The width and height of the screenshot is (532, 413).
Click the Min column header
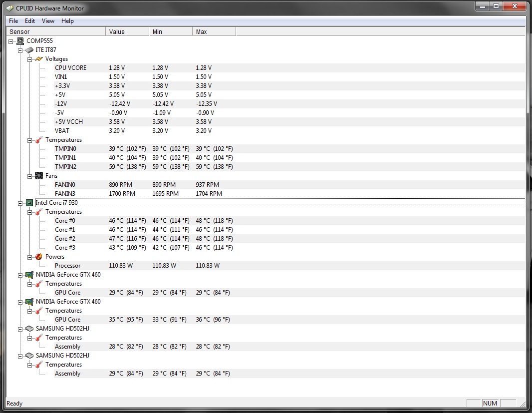click(x=171, y=31)
